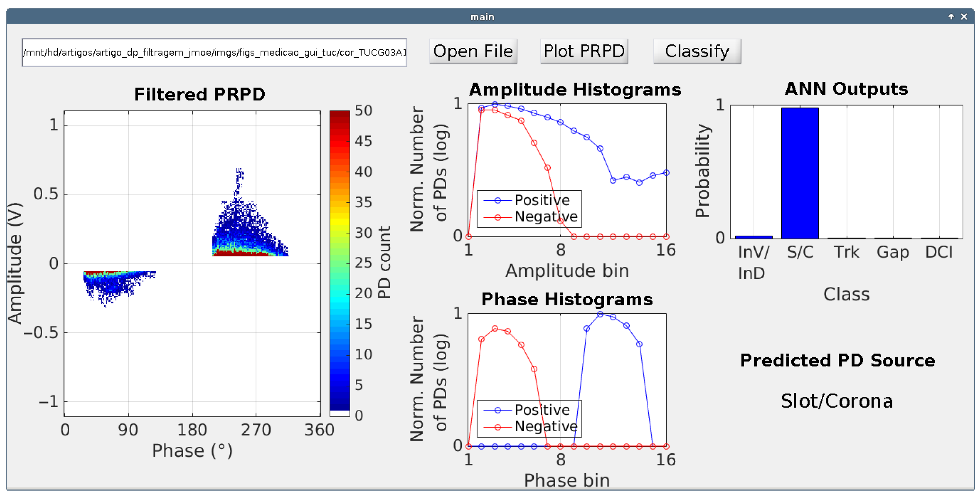
Task: Focus the file path input field
Action: pyautogui.click(x=214, y=53)
